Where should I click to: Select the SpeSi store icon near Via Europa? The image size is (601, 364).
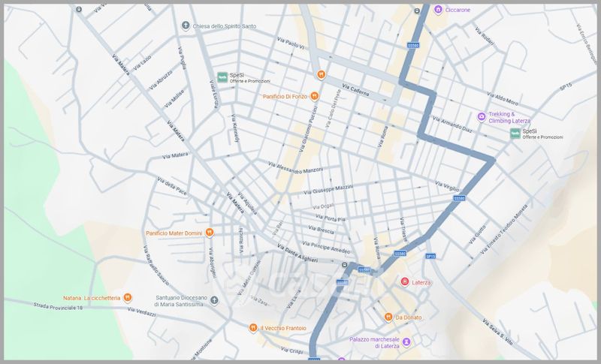(x=222, y=77)
